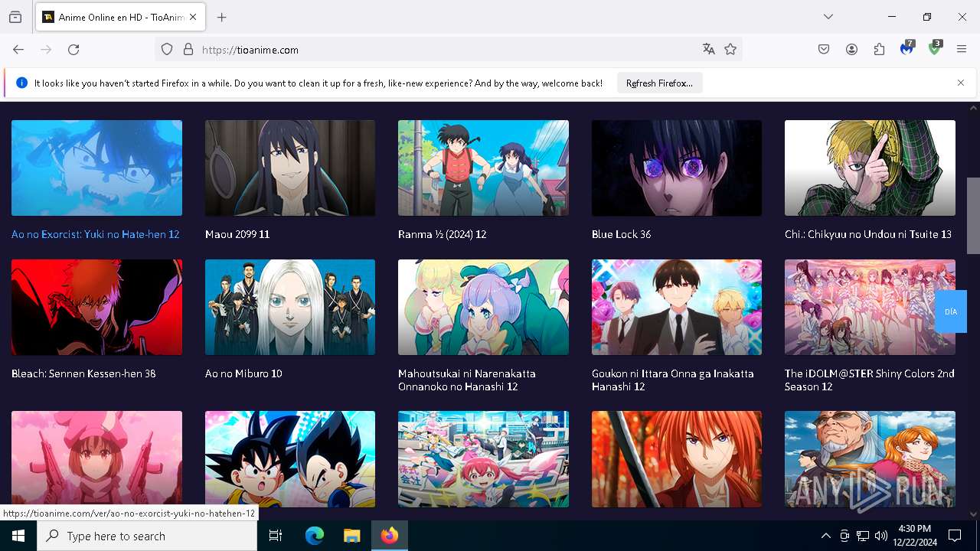The image size is (980, 551).
Task: Open the Maou 2099 11 title link
Action: pos(237,234)
